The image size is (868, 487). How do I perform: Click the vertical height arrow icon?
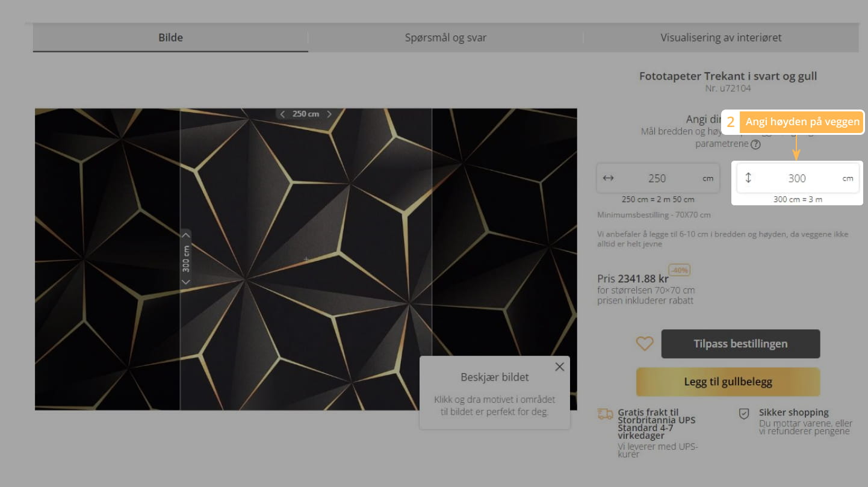coord(748,178)
